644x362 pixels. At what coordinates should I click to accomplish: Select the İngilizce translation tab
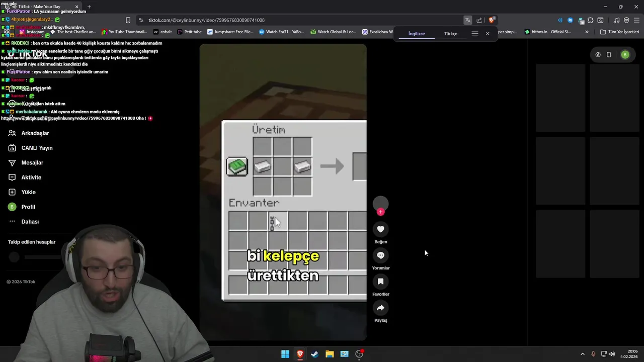416,34
